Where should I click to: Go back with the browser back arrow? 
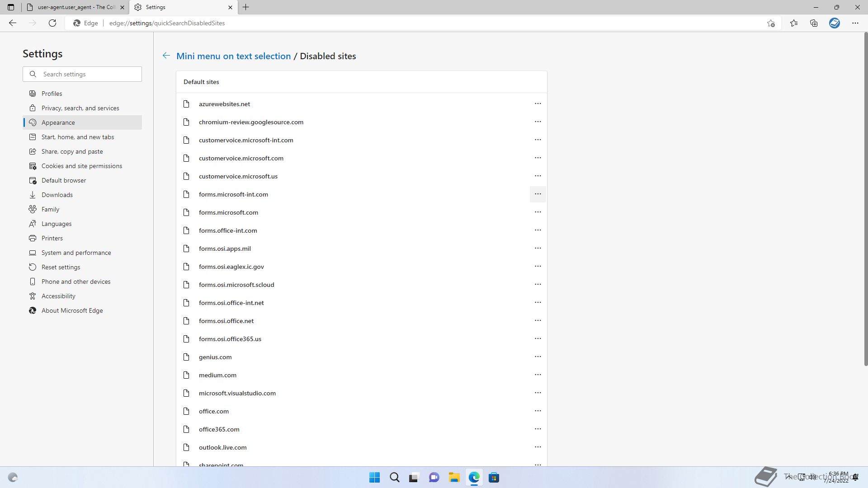[13, 23]
